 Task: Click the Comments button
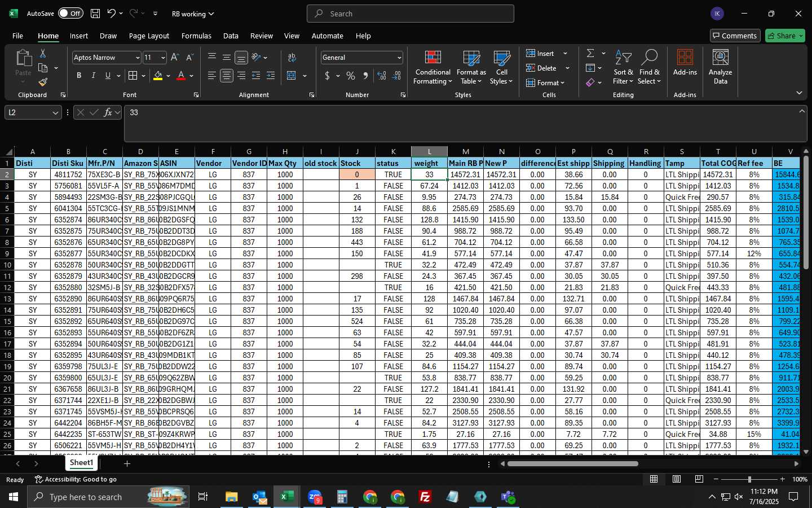735,36
